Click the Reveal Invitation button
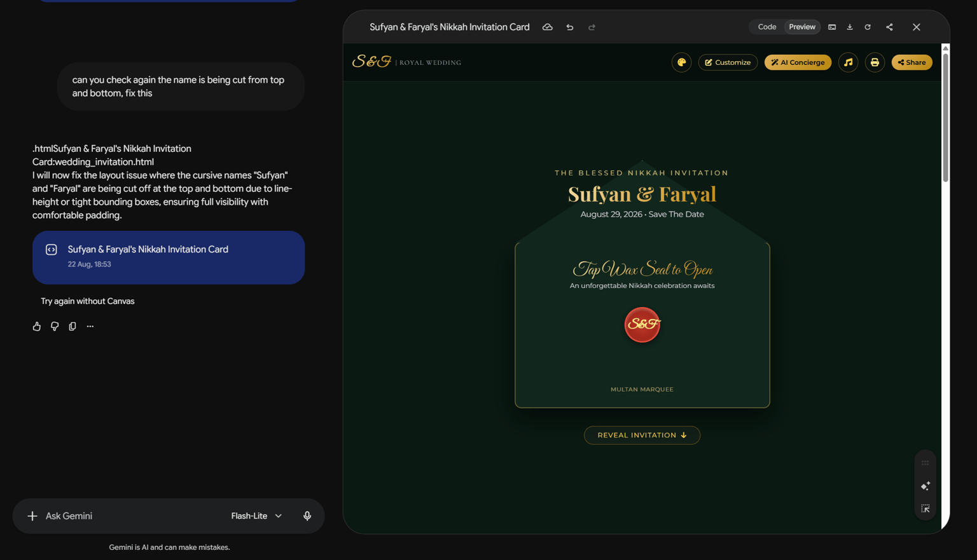977x560 pixels. pos(642,435)
